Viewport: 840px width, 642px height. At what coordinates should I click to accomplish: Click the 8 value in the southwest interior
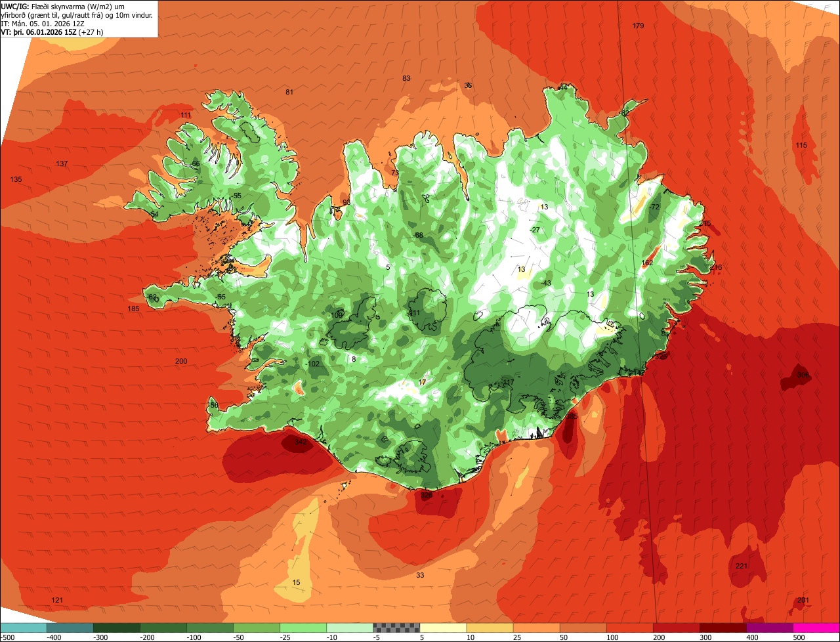(354, 359)
